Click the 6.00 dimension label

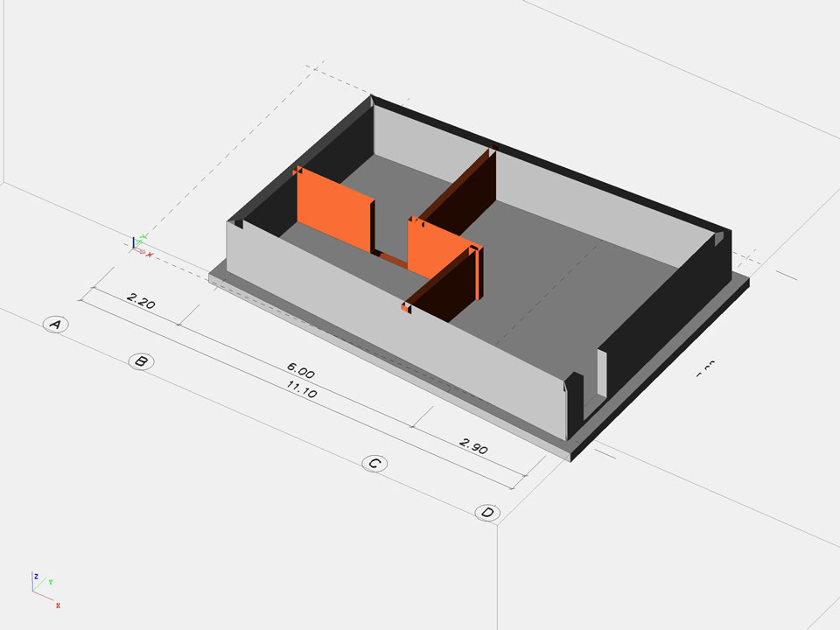[x=301, y=373]
